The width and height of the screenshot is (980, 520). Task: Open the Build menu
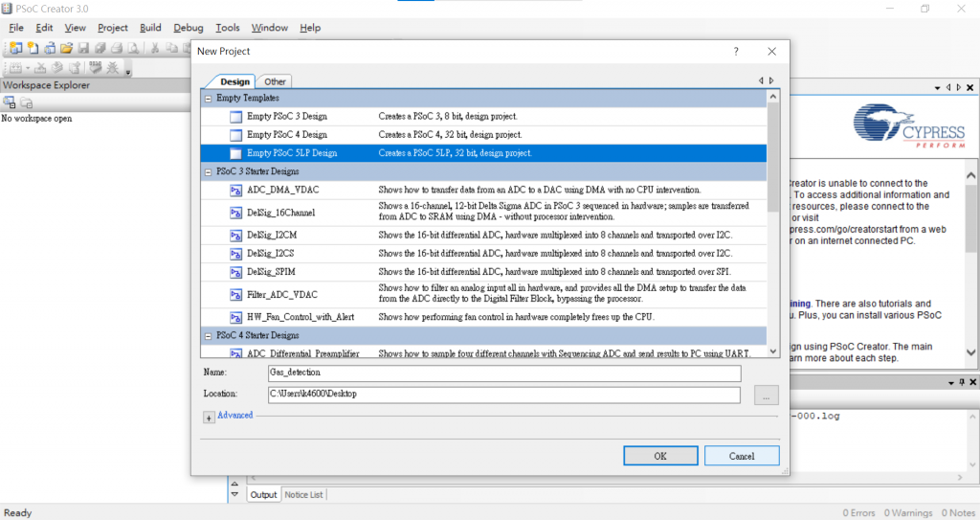coord(150,28)
